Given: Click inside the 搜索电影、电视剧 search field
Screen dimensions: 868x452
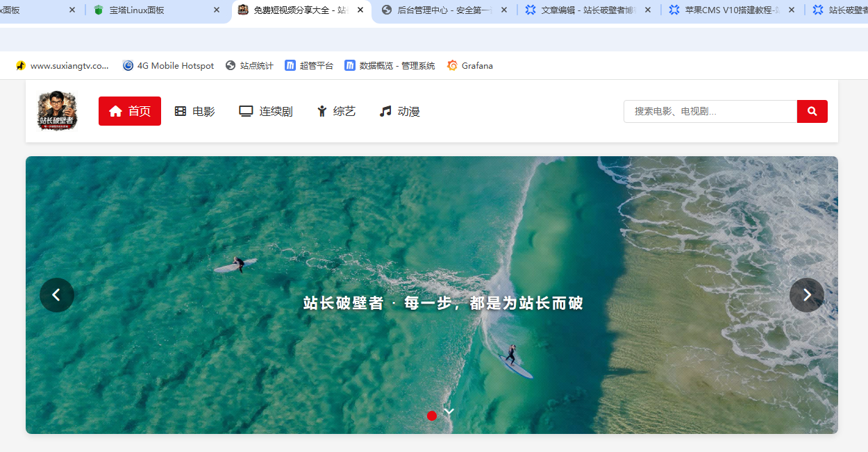Looking at the screenshot, I should coord(708,111).
